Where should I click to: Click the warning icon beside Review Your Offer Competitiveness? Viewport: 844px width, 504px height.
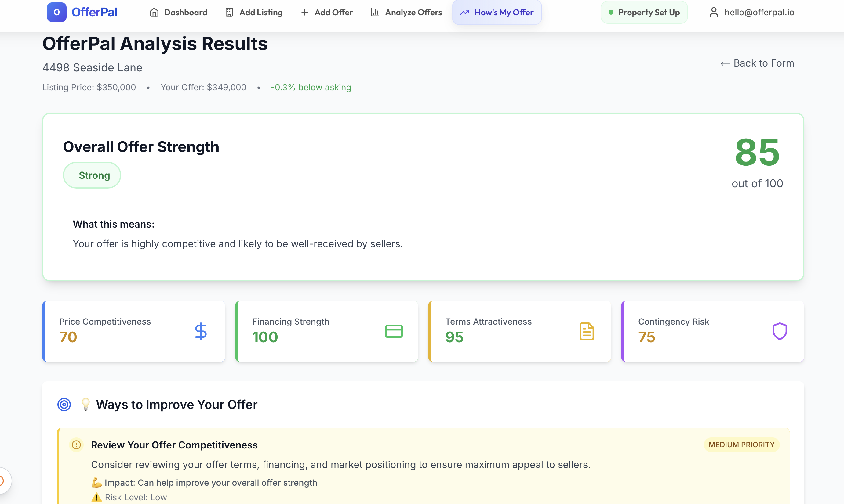pos(76,445)
